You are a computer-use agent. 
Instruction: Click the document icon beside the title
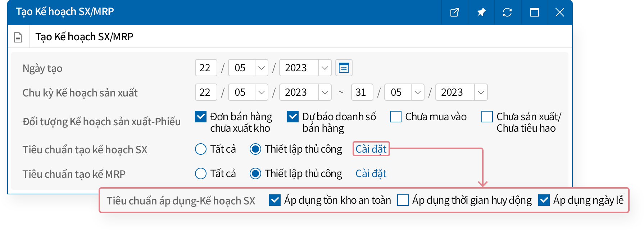[x=18, y=37]
